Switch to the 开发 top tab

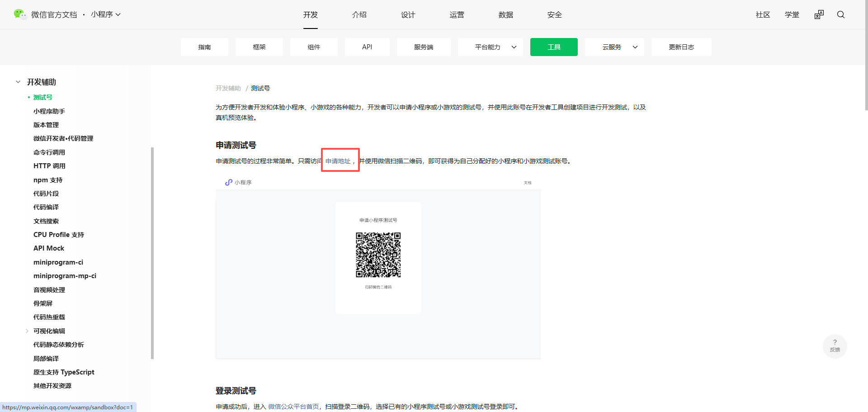(311, 14)
